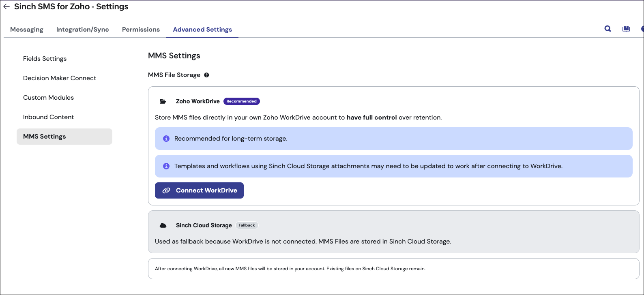Open search via magnifier icon
644x295 pixels.
coord(608,29)
